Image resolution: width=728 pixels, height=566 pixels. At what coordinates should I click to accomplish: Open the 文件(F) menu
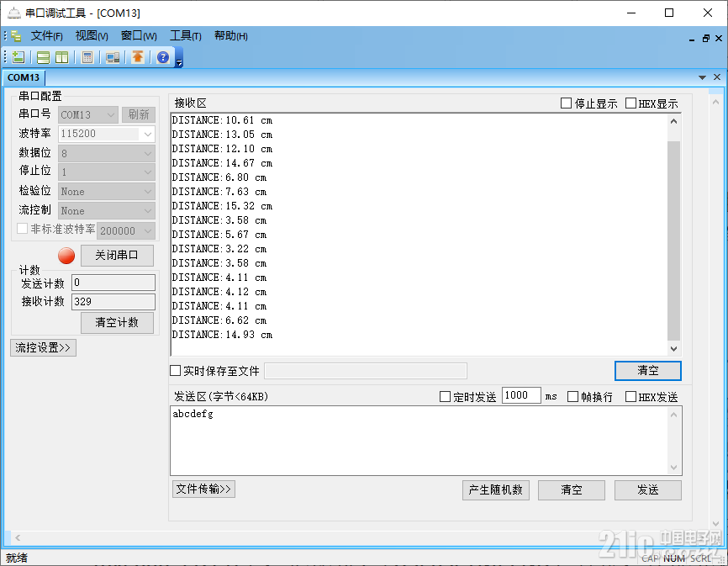(46, 36)
